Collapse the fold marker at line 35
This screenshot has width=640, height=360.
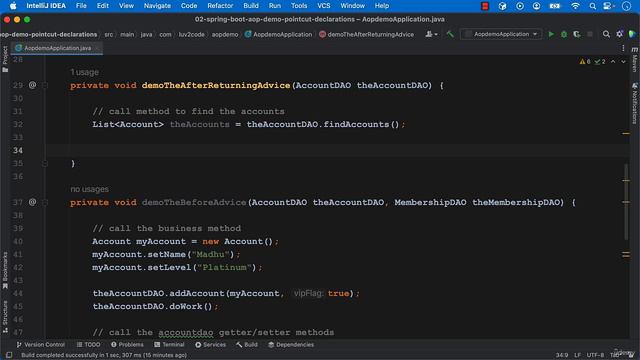pyautogui.click(x=45, y=163)
